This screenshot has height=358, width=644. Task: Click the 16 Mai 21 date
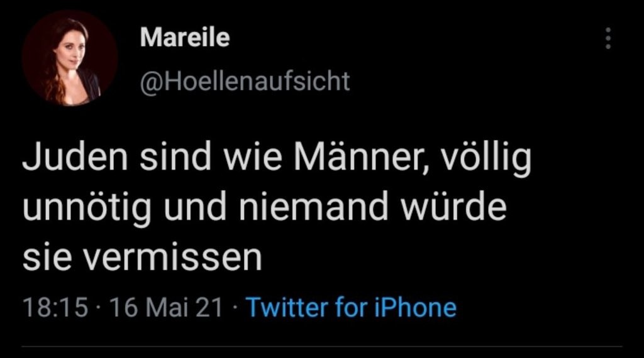tap(166, 308)
